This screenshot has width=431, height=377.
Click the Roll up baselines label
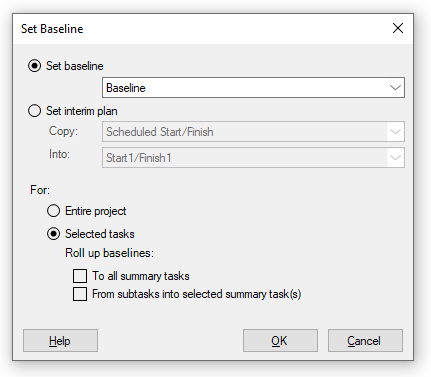tap(109, 253)
